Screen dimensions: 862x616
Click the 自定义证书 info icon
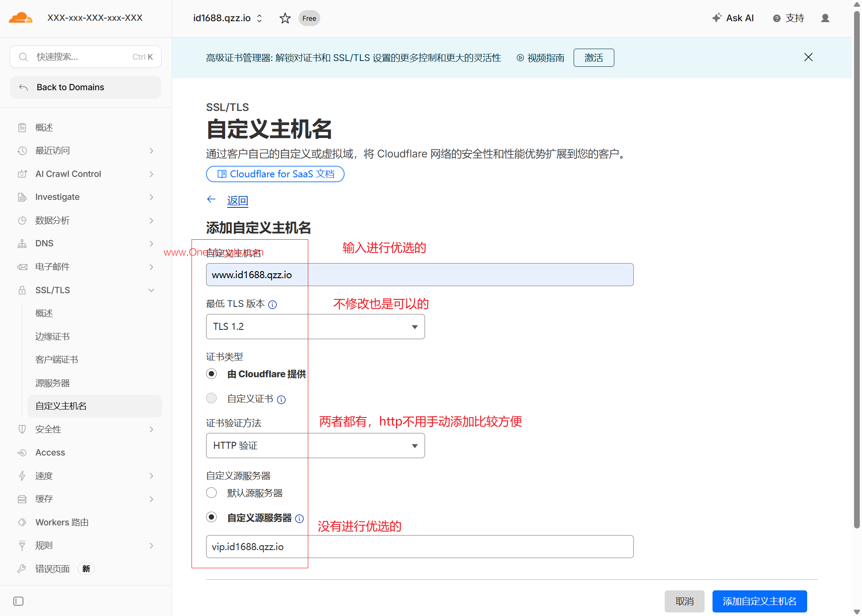pos(281,400)
